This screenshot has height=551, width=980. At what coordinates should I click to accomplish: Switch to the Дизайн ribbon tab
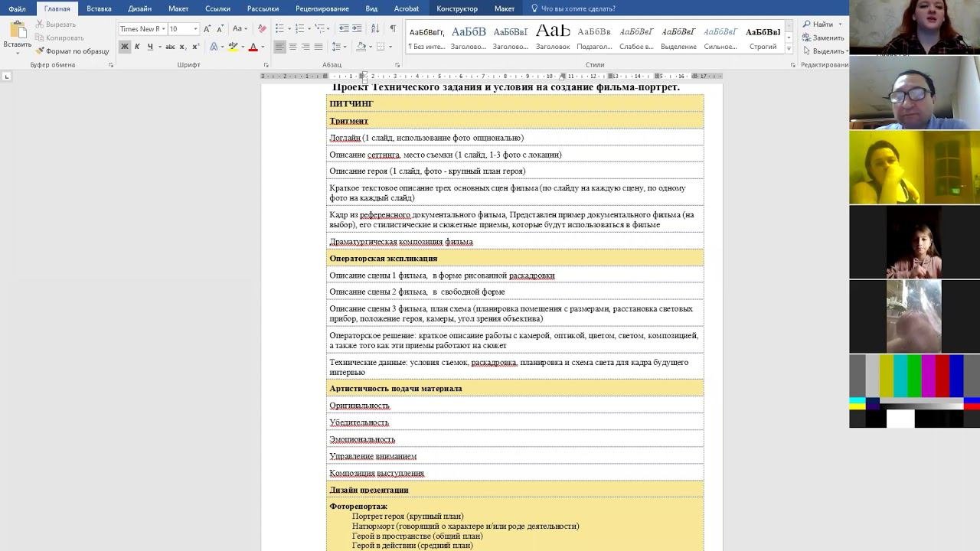click(139, 9)
